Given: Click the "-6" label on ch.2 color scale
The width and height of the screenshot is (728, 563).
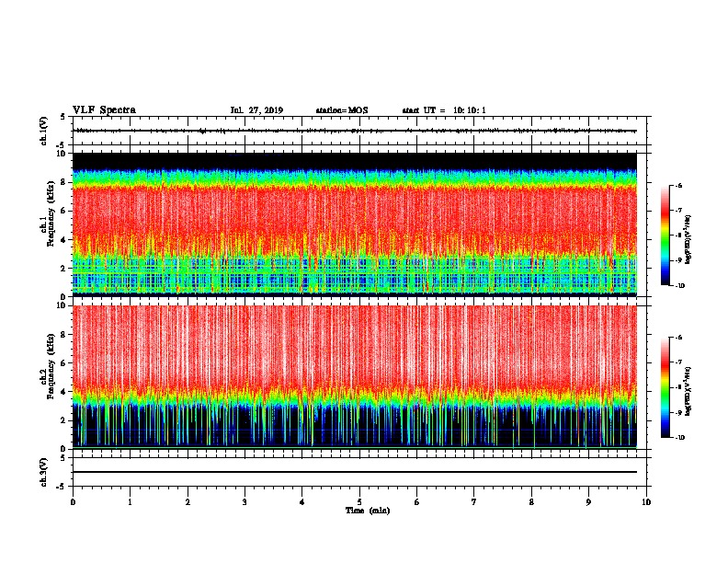Looking at the screenshot, I should 678,338.
